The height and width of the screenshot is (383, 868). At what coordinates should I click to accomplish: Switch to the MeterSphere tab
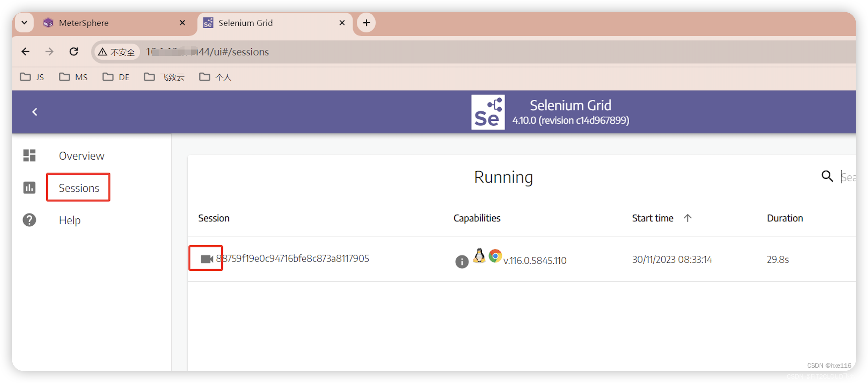[115, 23]
